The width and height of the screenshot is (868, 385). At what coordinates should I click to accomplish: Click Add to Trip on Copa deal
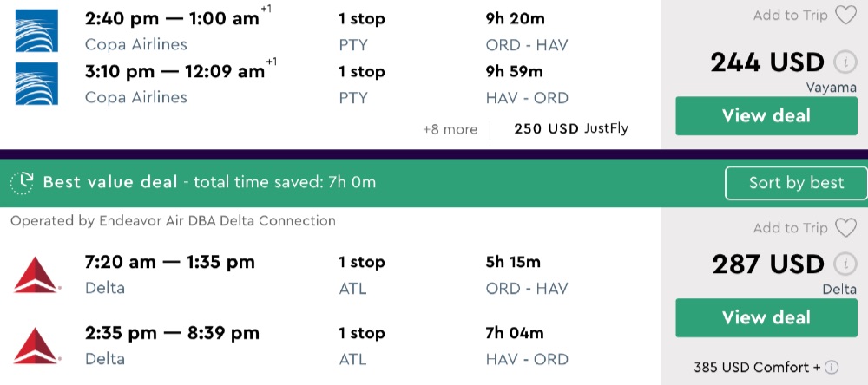(x=790, y=16)
